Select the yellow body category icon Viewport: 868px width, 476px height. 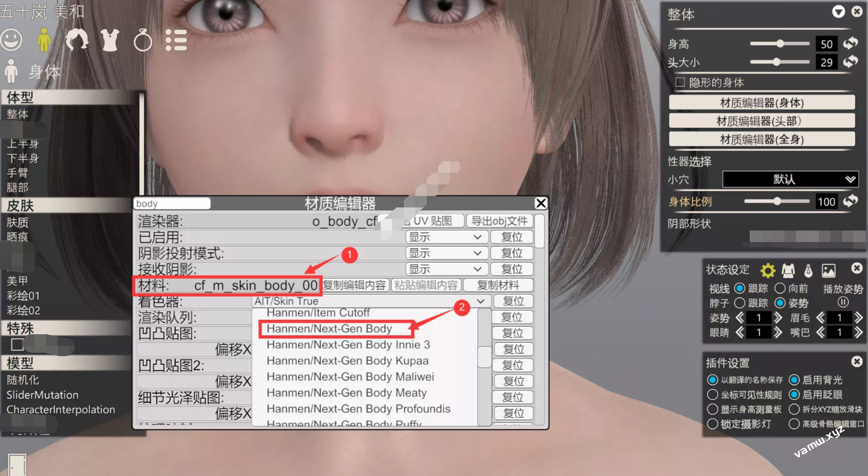[x=44, y=40]
